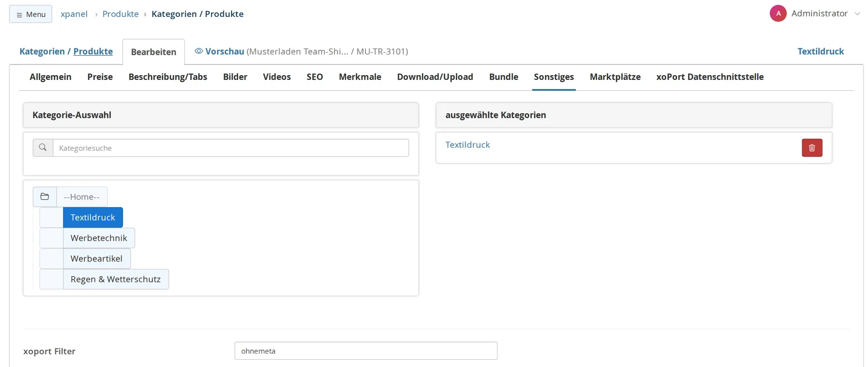Click the Vorschau eye icon
The height and width of the screenshot is (367, 868).
point(199,51)
